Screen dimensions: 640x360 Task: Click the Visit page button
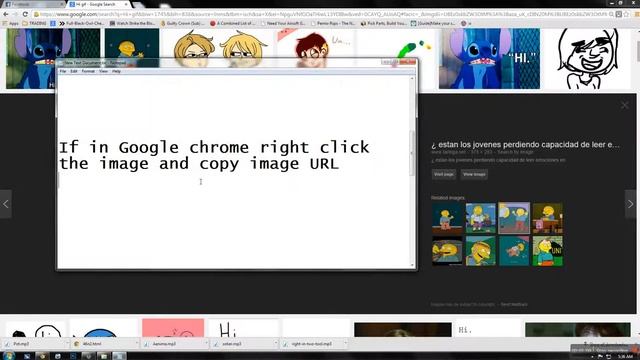(444, 174)
